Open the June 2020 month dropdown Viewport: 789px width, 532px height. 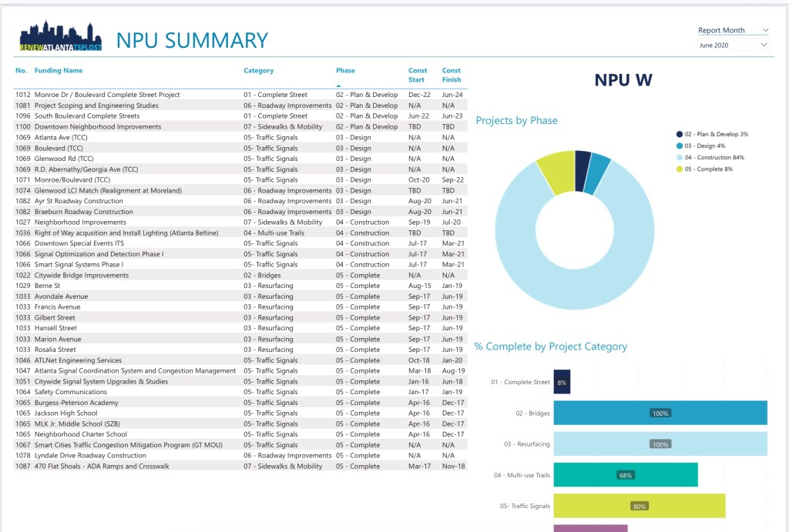click(x=764, y=45)
